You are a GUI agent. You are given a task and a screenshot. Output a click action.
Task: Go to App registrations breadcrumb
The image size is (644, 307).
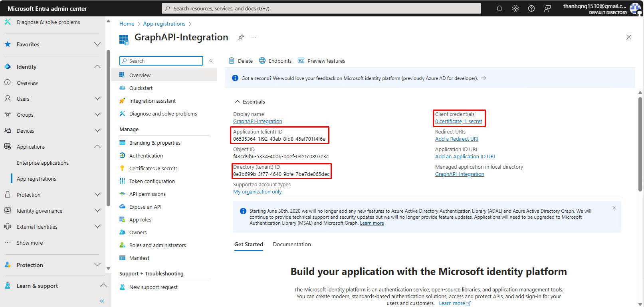[164, 24]
